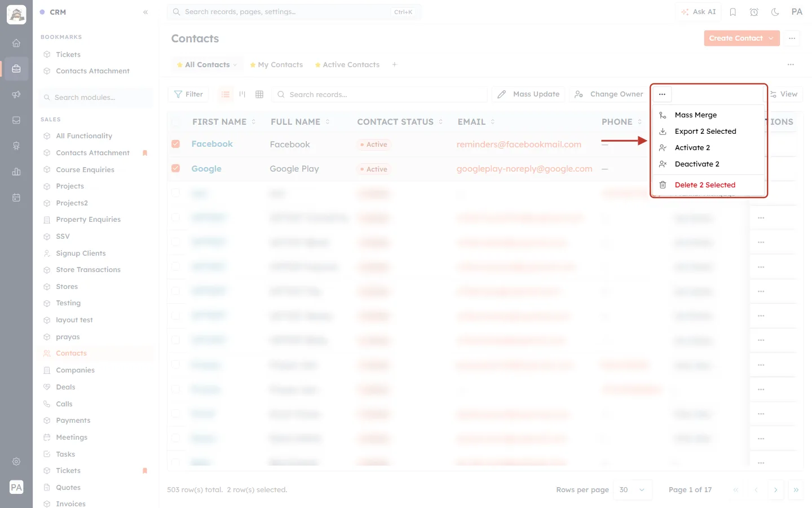Screen dimensions: 812x508
Task: Sort by the First Name column
Action: point(224,122)
